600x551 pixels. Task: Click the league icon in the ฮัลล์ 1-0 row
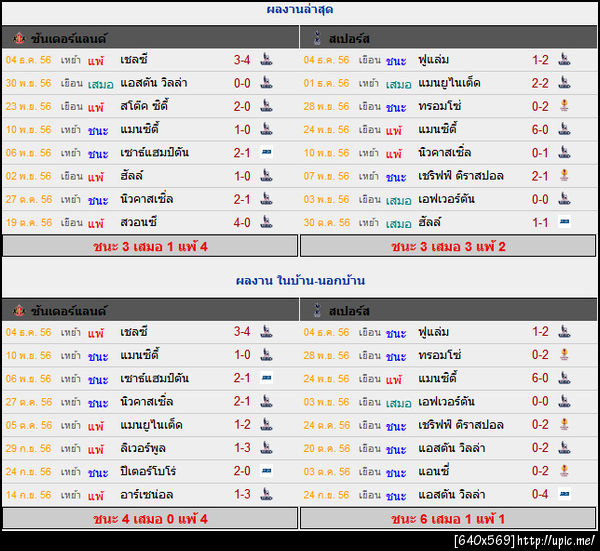266,176
